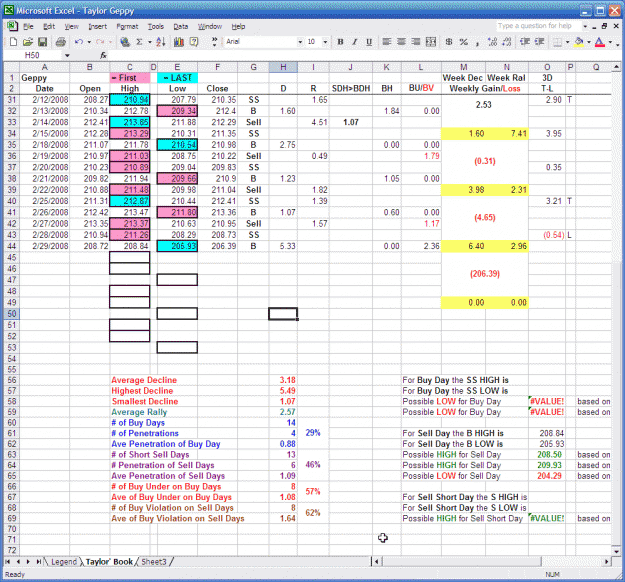Increase the indent
The width and height of the screenshot is (625, 582).
pos(539,42)
